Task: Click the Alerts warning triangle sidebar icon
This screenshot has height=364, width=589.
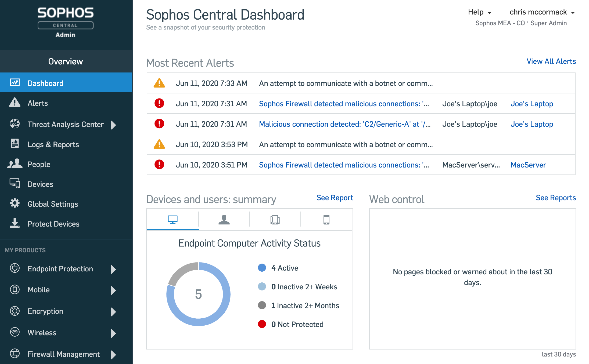Action: tap(15, 103)
